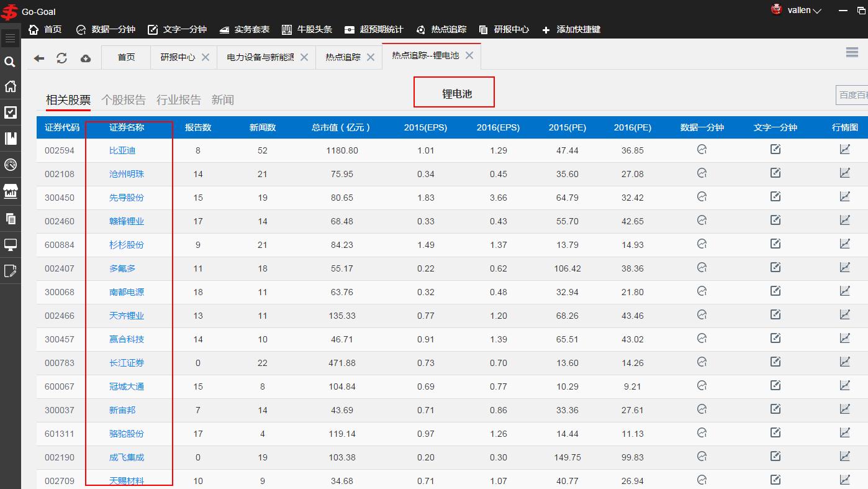
Task: Open 行情图 chart icon for 先导股份 row
Action: click(x=844, y=197)
